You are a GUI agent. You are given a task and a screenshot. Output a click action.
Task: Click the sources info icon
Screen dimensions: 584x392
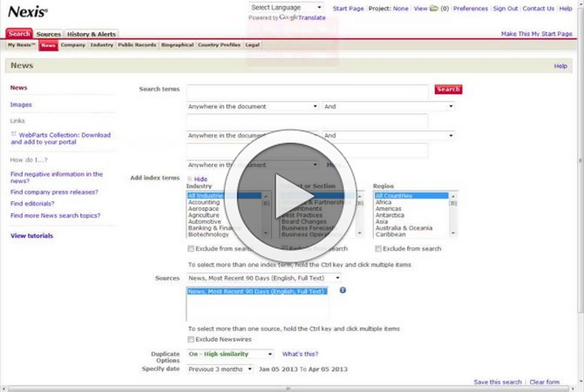[343, 290]
